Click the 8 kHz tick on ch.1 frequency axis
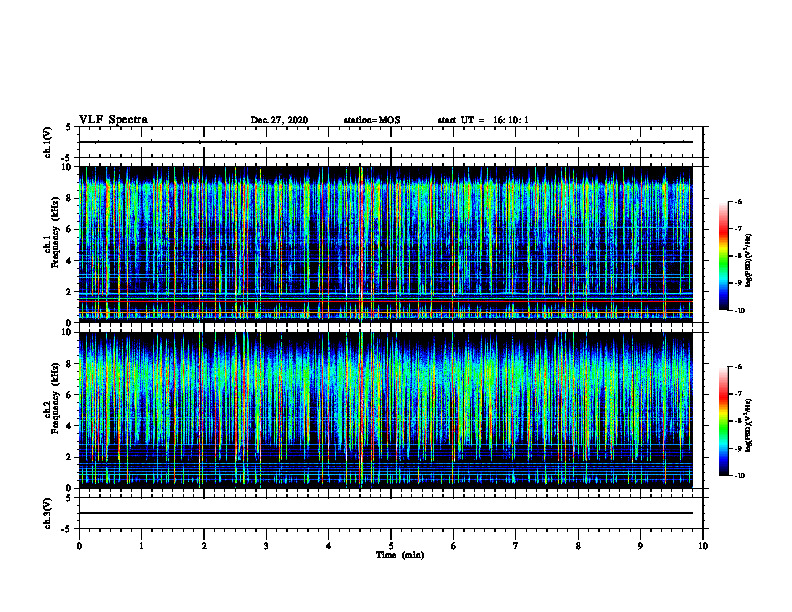Screen dimensions: 792x612 [x=70, y=198]
